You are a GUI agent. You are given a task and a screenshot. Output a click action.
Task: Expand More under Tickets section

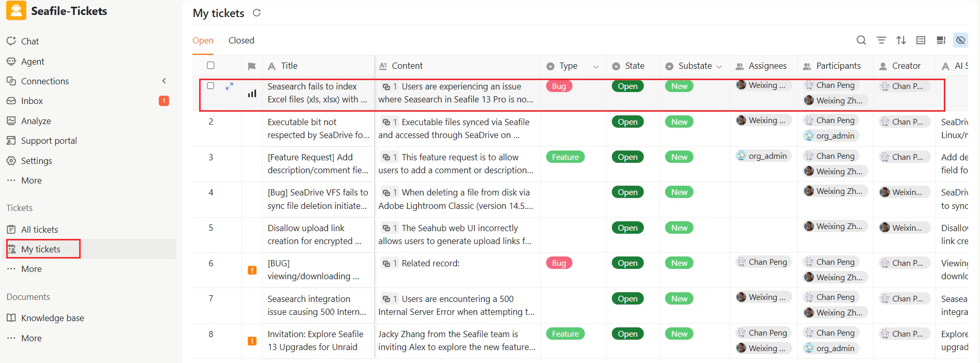click(x=31, y=269)
